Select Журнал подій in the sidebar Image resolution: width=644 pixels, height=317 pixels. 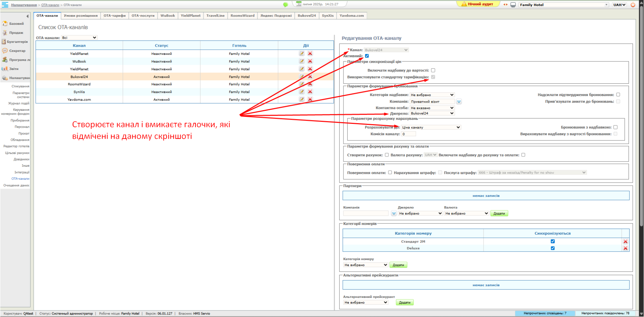coord(19,103)
